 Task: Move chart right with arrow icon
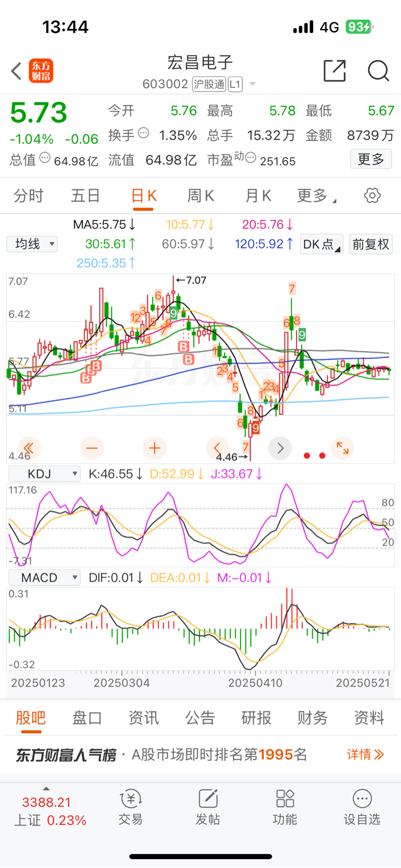(x=280, y=448)
